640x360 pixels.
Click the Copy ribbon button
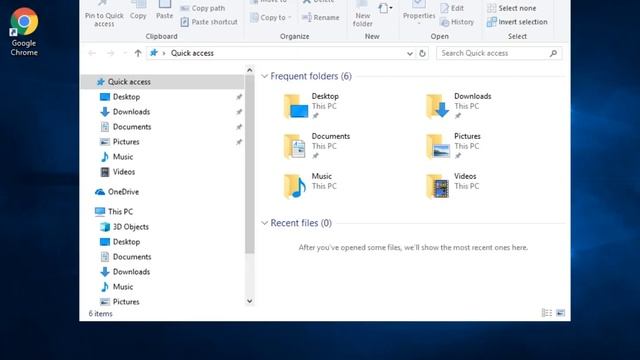click(138, 11)
